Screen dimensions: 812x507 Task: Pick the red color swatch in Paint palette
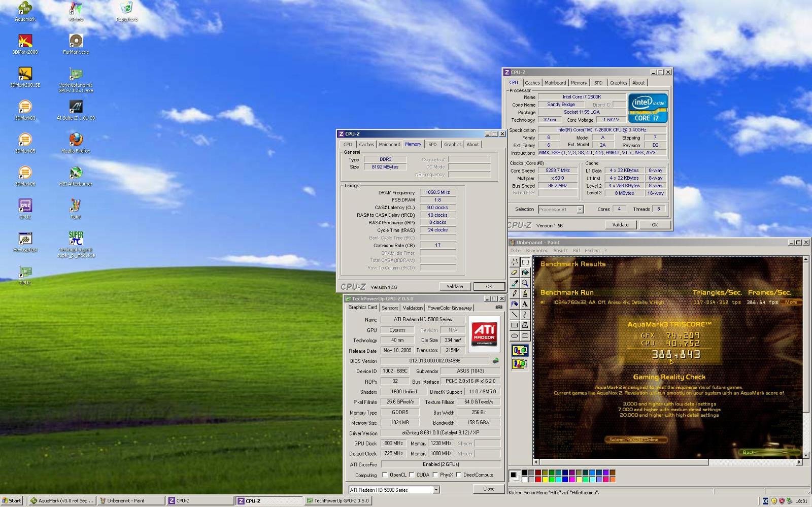(x=538, y=479)
